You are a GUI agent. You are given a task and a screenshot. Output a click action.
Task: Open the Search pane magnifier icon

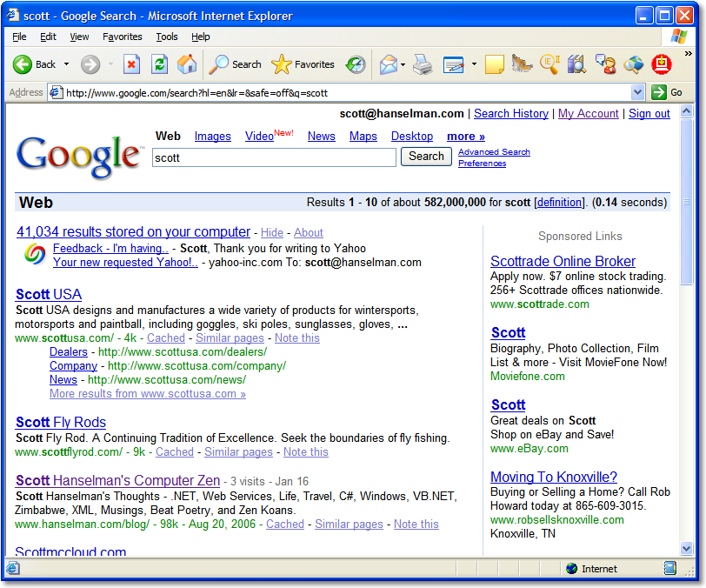(219, 64)
